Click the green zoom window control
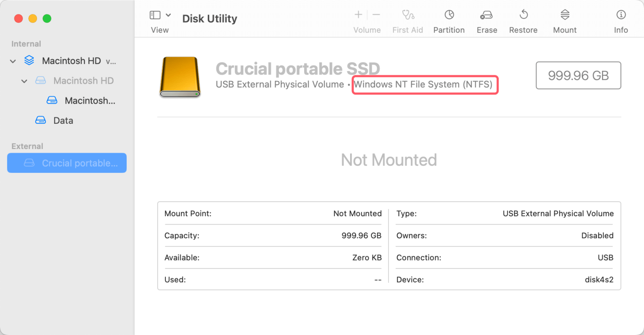Screen dimensions: 644x335 47,18
